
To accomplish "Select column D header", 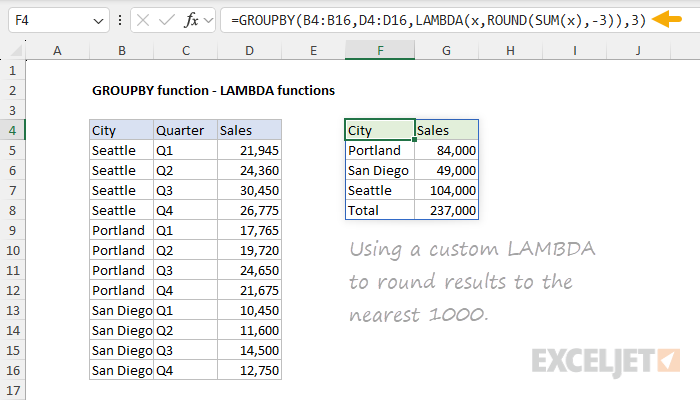I will click(x=250, y=50).
